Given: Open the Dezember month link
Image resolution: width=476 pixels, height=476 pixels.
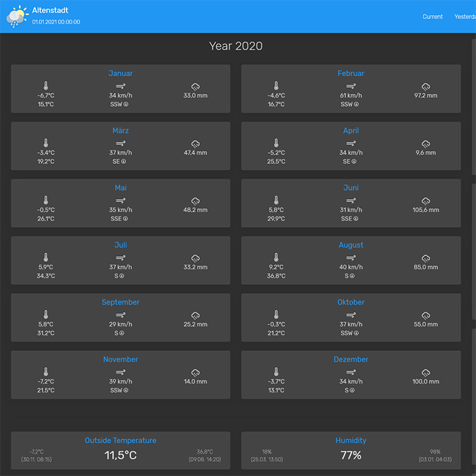Looking at the screenshot, I should pos(351,360).
